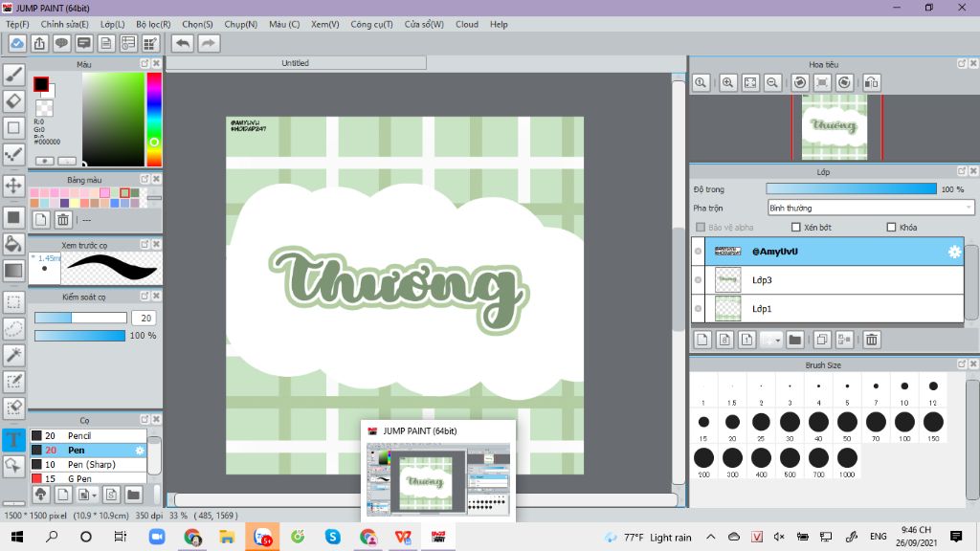Open the Help menu
The height and width of the screenshot is (551, 980).
click(499, 24)
